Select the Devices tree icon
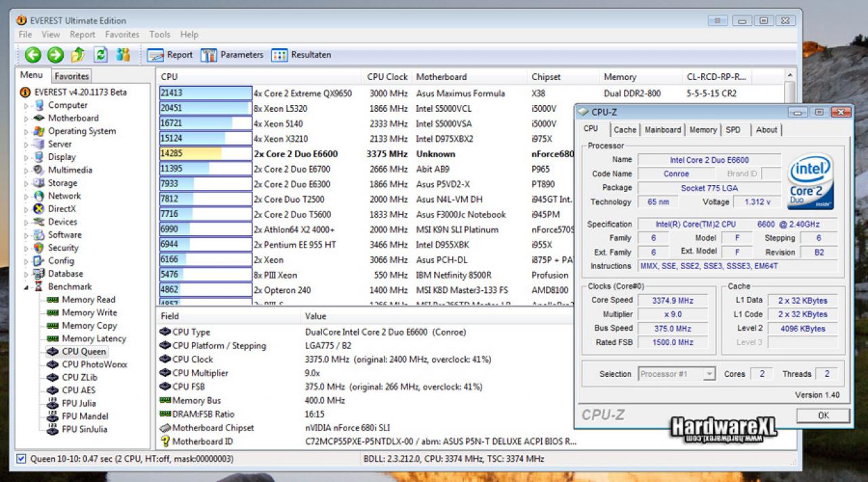Screen dimensions: 868x482 click(x=39, y=222)
